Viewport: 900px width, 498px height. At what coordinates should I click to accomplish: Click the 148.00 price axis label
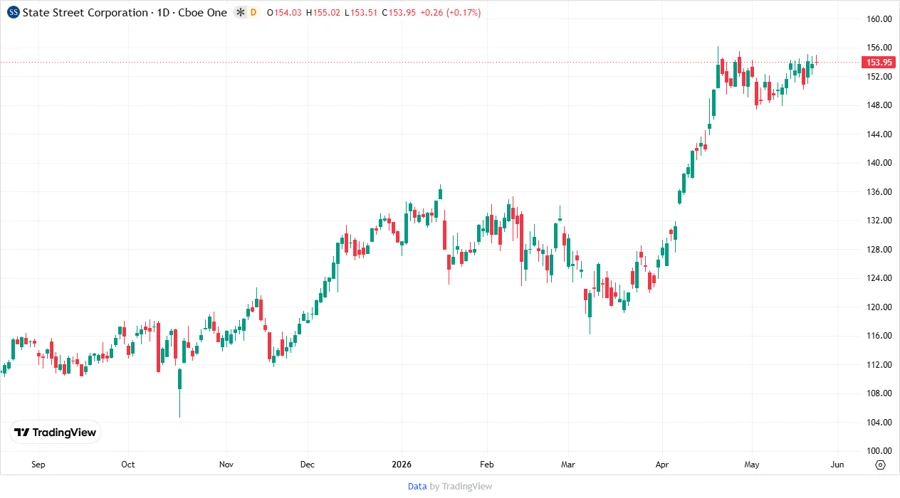(879, 105)
